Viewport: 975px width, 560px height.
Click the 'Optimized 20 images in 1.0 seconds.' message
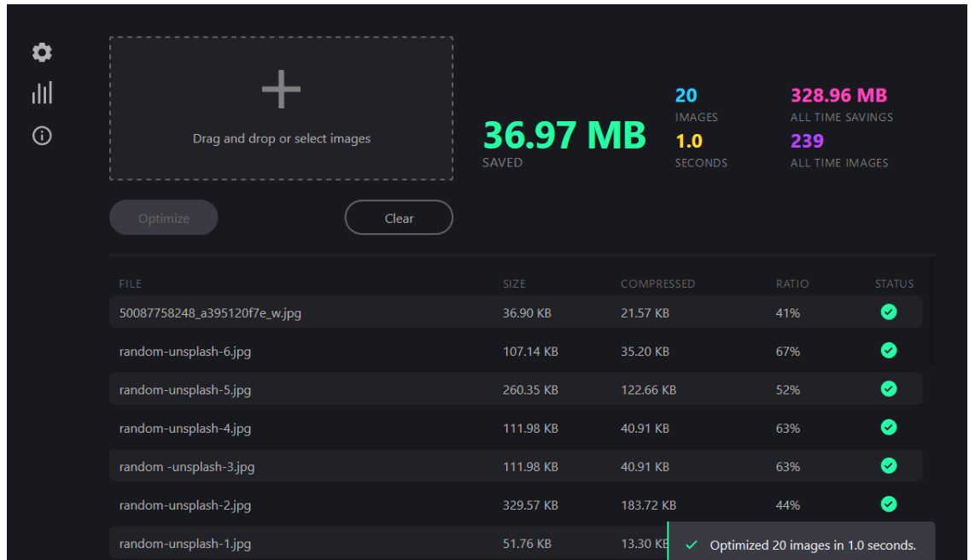813,545
